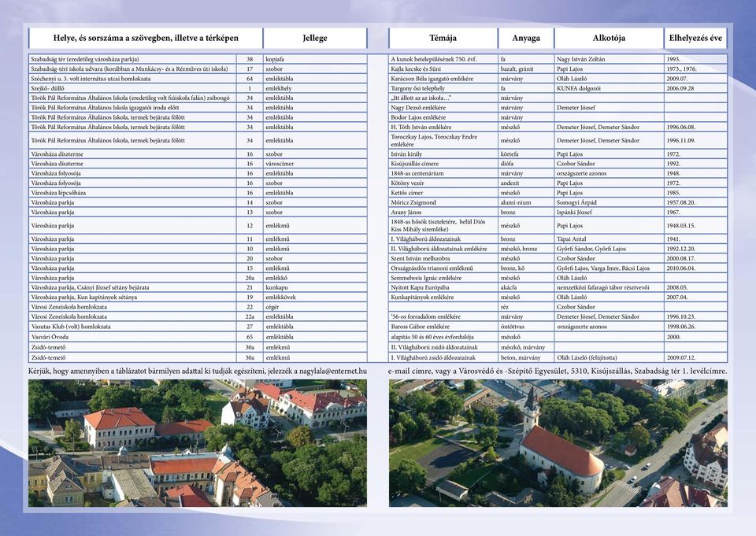Select 'Kisújszállás címere' cell
Screen dimensions: 756x536
(x=443, y=164)
